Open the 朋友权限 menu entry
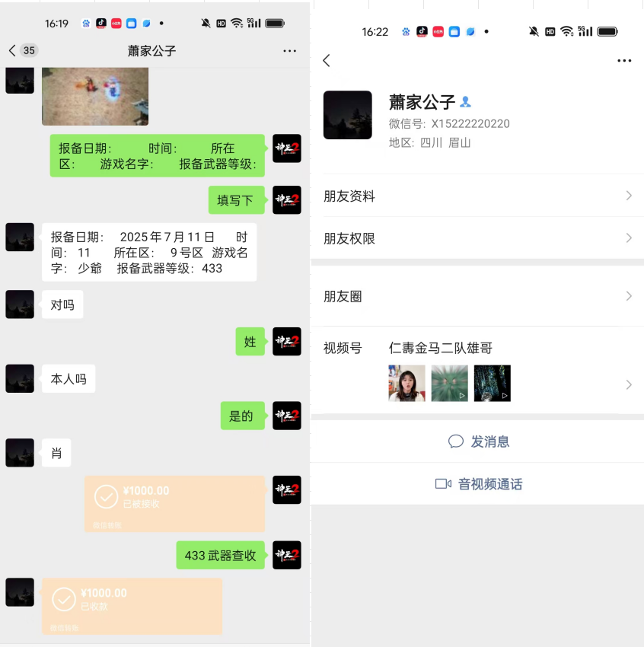The height and width of the screenshot is (647, 644). pyautogui.click(x=477, y=238)
